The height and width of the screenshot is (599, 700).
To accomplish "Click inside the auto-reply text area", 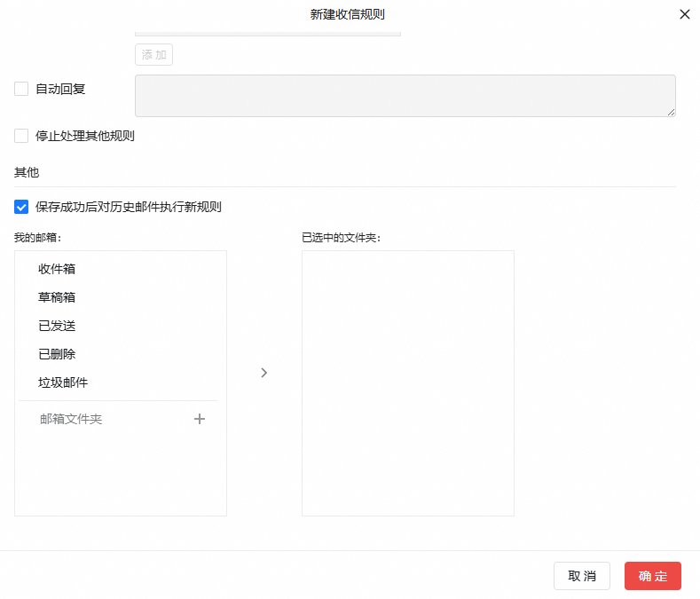I will point(405,96).
